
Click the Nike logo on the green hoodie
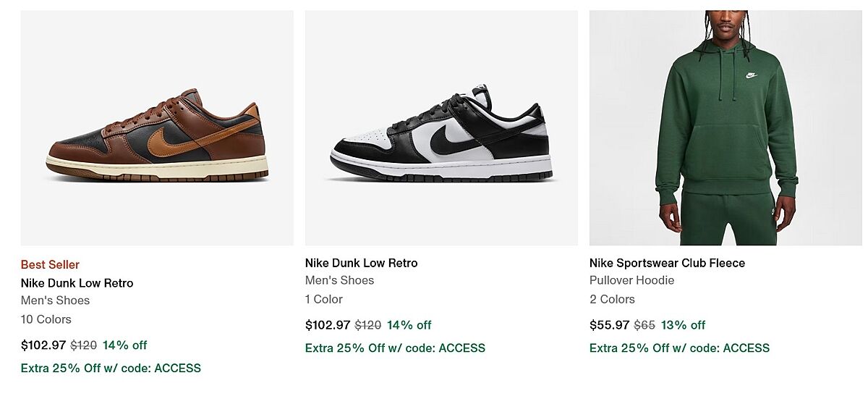coord(752,75)
